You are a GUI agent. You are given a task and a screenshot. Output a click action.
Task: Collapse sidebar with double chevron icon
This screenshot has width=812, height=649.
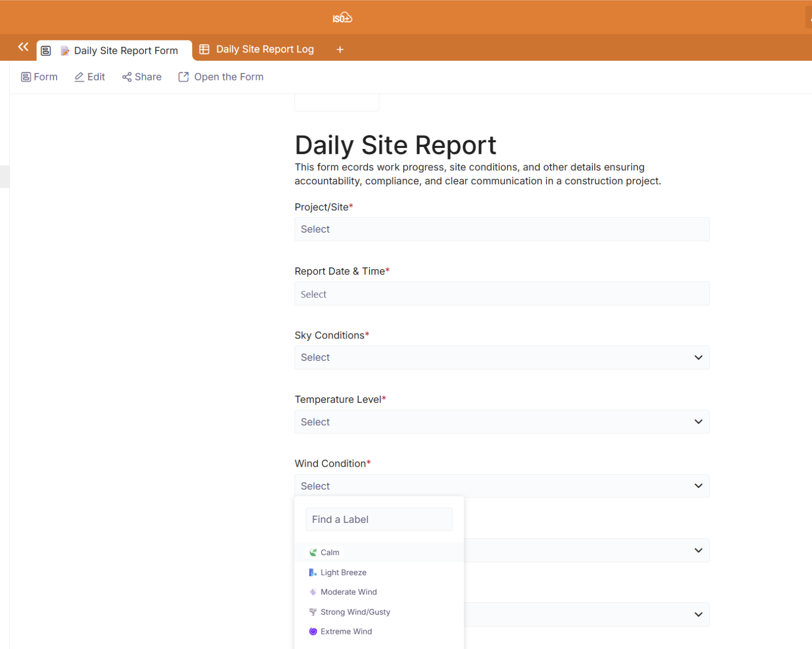(23, 47)
